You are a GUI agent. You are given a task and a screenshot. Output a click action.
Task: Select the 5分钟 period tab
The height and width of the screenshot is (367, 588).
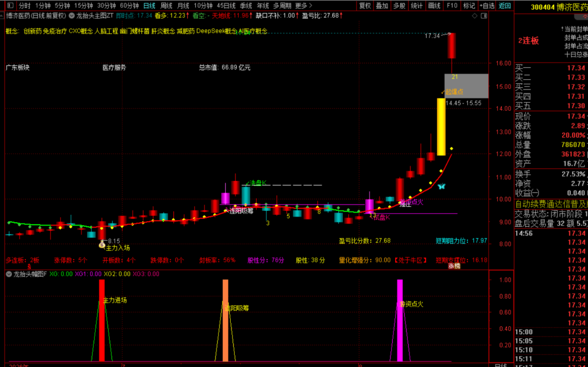62,6
